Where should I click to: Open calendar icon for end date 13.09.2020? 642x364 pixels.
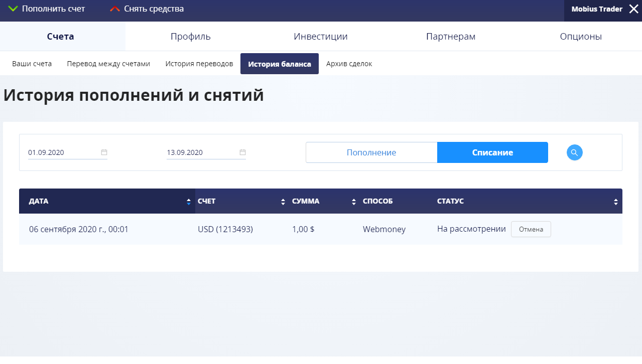point(242,152)
